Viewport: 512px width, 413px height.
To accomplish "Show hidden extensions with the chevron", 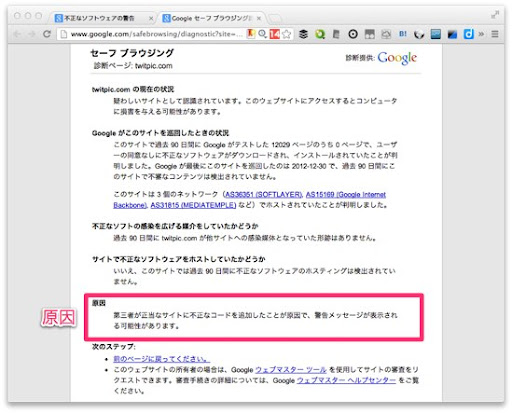I will click(x=481, y=34).
